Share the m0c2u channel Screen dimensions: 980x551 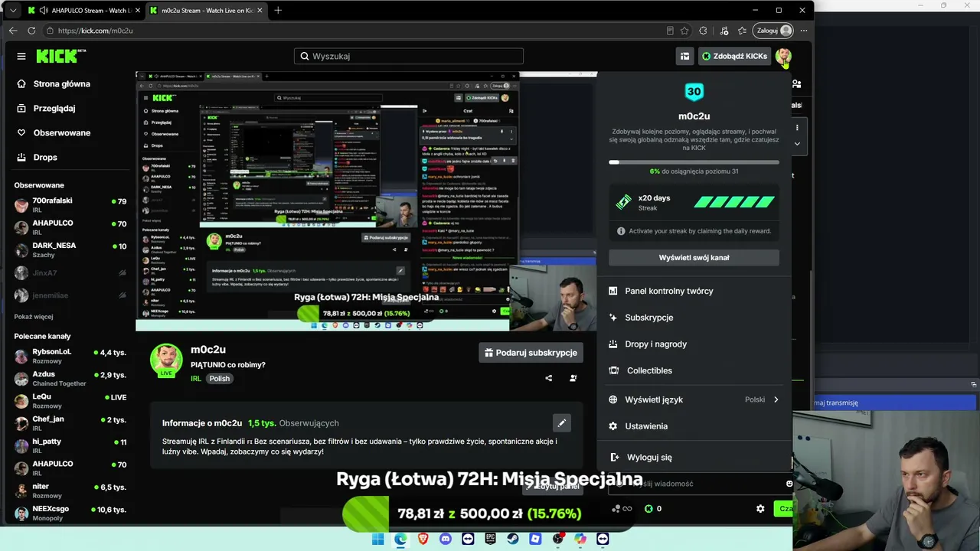[x=548, y=378]
